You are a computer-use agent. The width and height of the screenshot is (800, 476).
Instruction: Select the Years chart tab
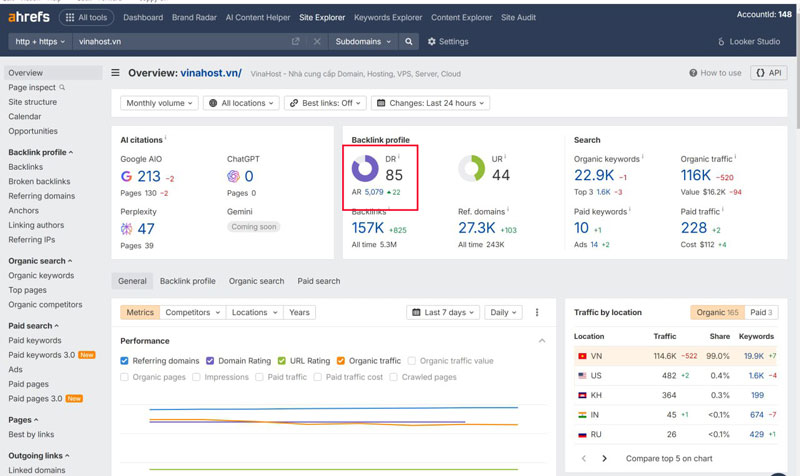click(299, 312)
